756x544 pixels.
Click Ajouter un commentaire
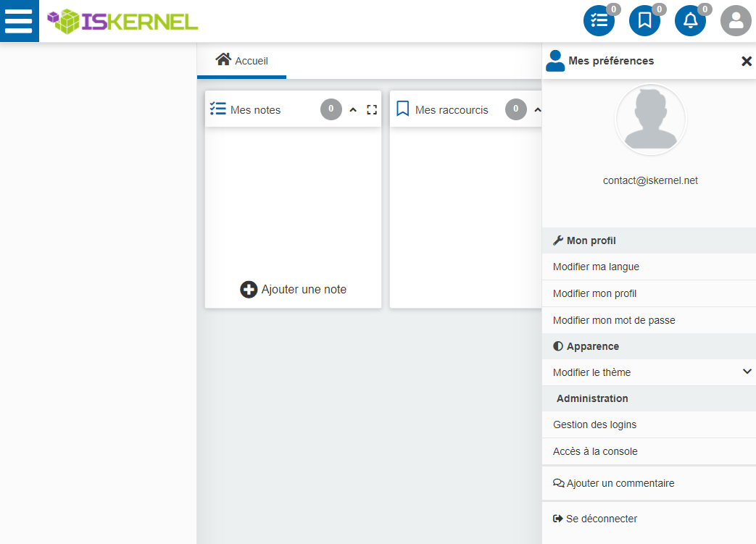[x=614, y=483]
